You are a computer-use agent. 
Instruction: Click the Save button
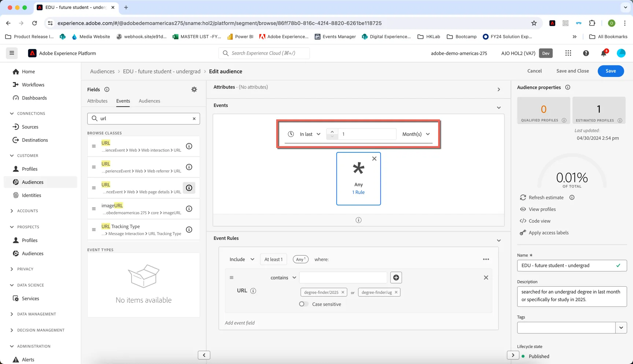coord(610,71)
